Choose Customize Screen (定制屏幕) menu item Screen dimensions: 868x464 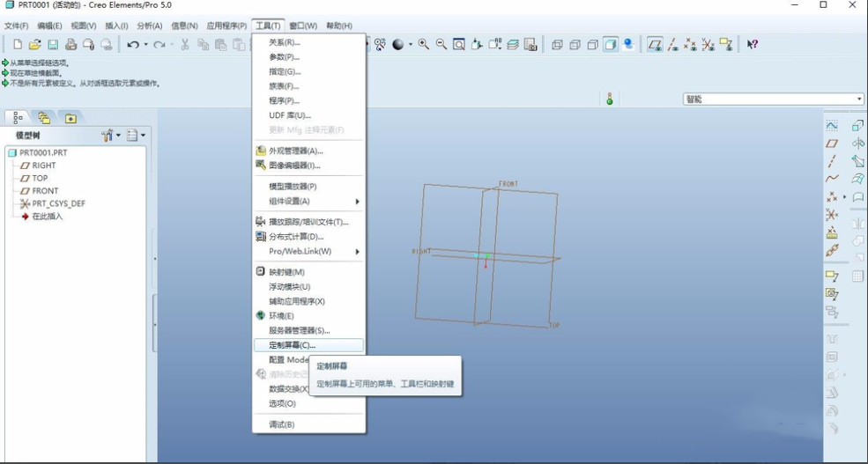(x=292, y=345)
